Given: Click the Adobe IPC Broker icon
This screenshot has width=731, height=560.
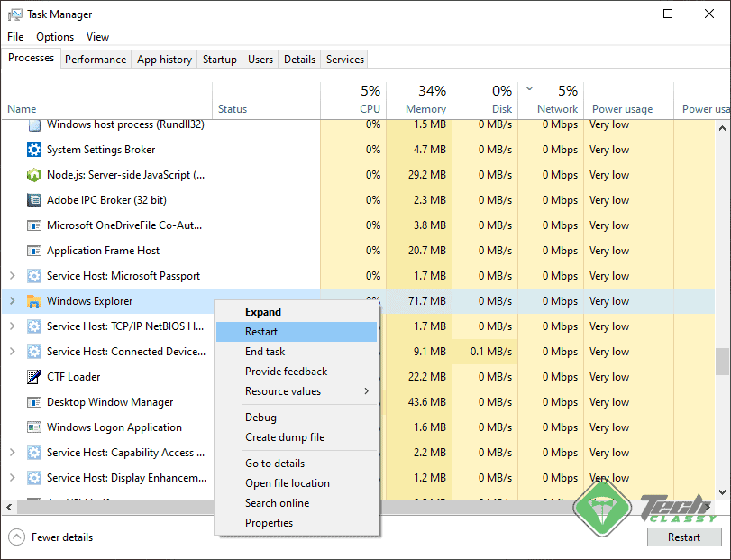Looking at the screenshot, I should (x=34, y=200).
